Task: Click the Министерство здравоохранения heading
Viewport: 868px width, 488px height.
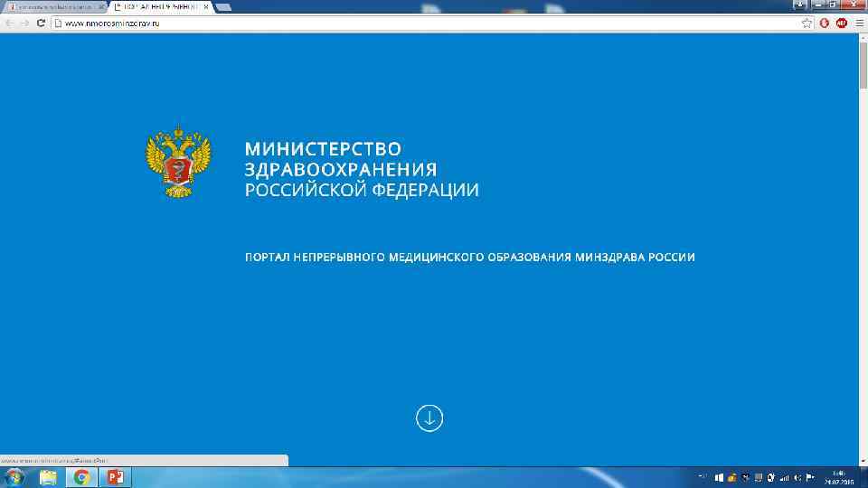Action: tap(341, 159)
